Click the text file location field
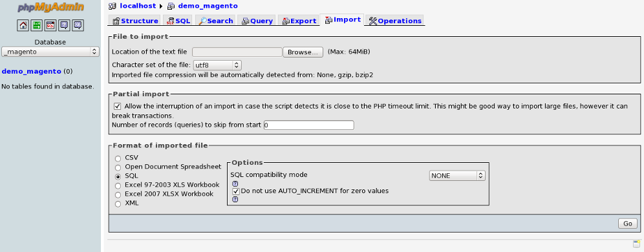The height and width of the screenshot is (252, 644). click(x=237, y=52)
